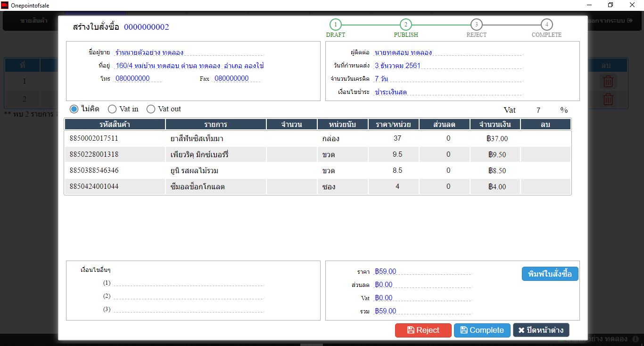The image size is (644, 346).
Task: Click the first additional condition line (1)
Action: (x=189, y=282)
